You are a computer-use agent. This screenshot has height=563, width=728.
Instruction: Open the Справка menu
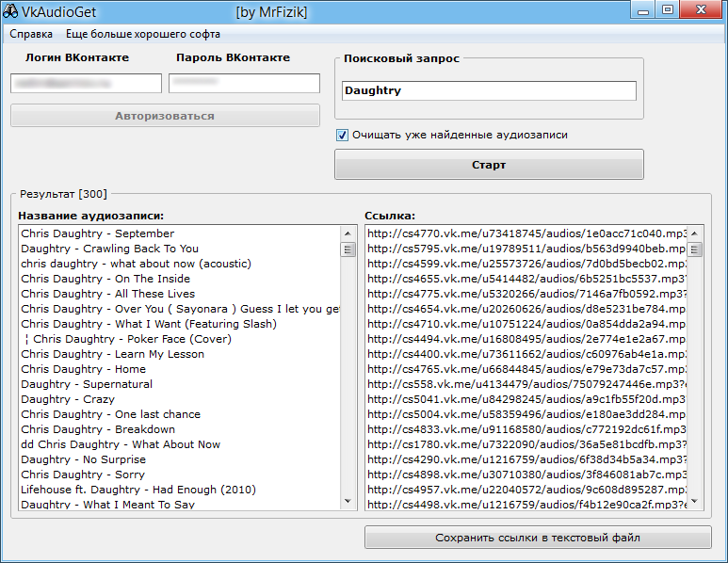[x=31, y=34]
